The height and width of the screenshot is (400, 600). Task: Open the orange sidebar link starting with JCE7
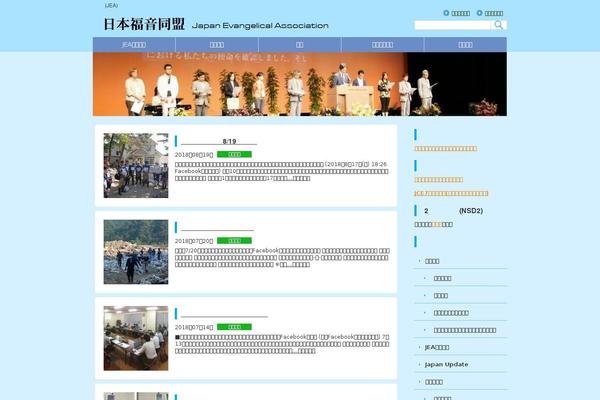pos(451,193)
